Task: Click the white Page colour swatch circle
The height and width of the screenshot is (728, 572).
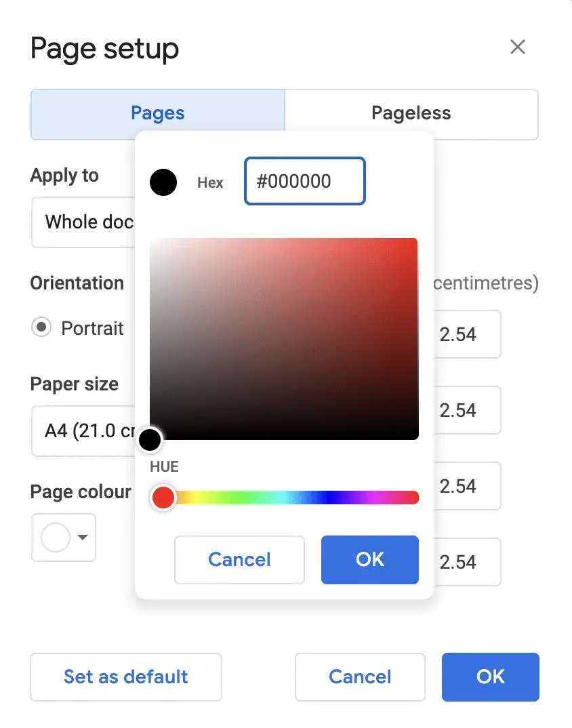Action: pyautogui.click(x=56, y=538)
